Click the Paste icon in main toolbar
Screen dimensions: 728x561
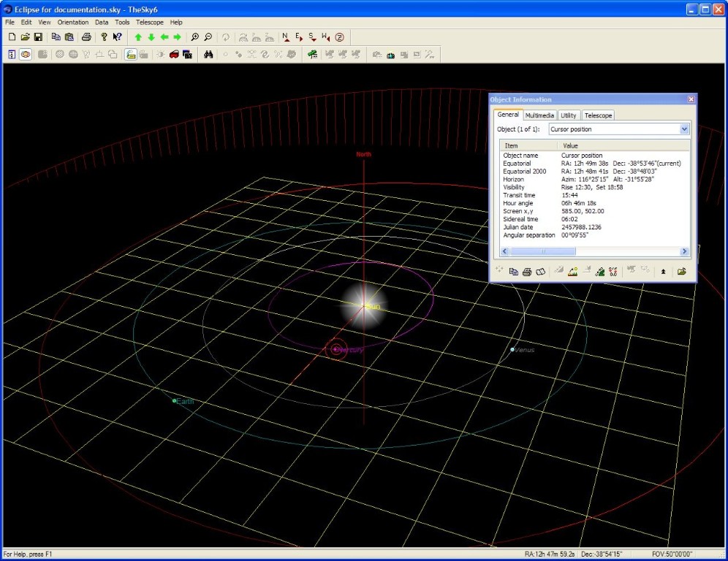[x=69, y=37]
